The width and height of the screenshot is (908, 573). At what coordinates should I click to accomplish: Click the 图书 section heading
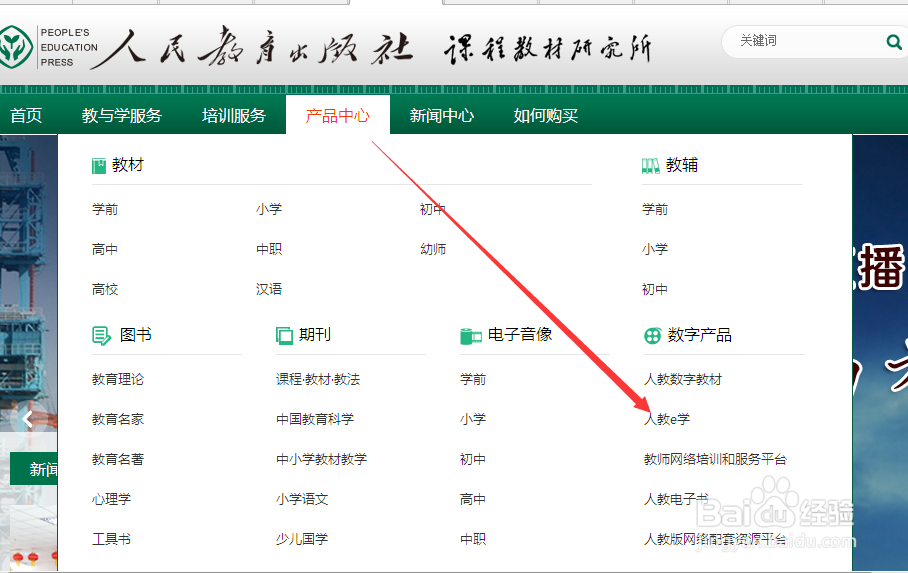(x=136, y=335)
